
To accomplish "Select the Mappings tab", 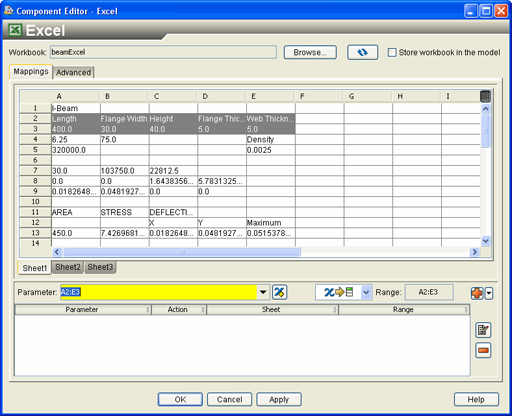I will pos(31,71).
